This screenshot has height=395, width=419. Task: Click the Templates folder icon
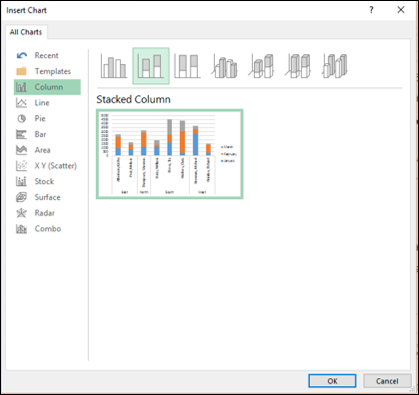click(22, 71)
